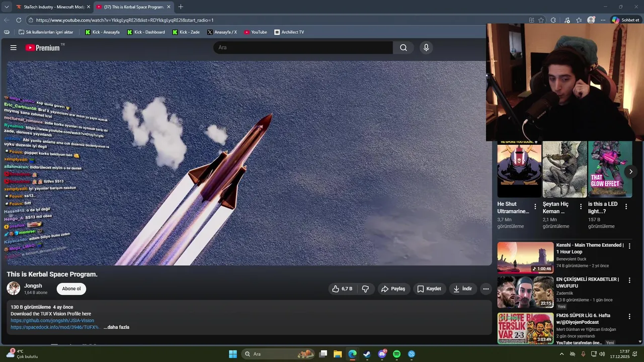Open favorites list icon in toolbar
Screen dimensions: 644x362
(x=579, y=20)
